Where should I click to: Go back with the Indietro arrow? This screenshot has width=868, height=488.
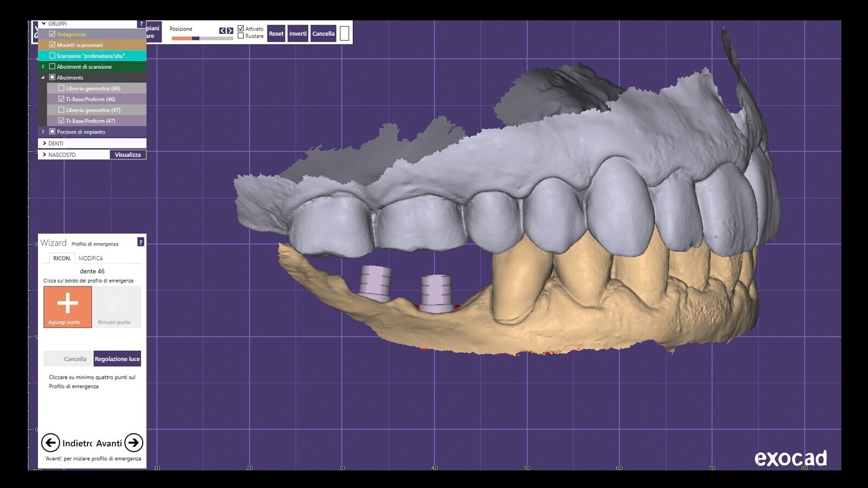pyautogui.click(x=50, y=443)
